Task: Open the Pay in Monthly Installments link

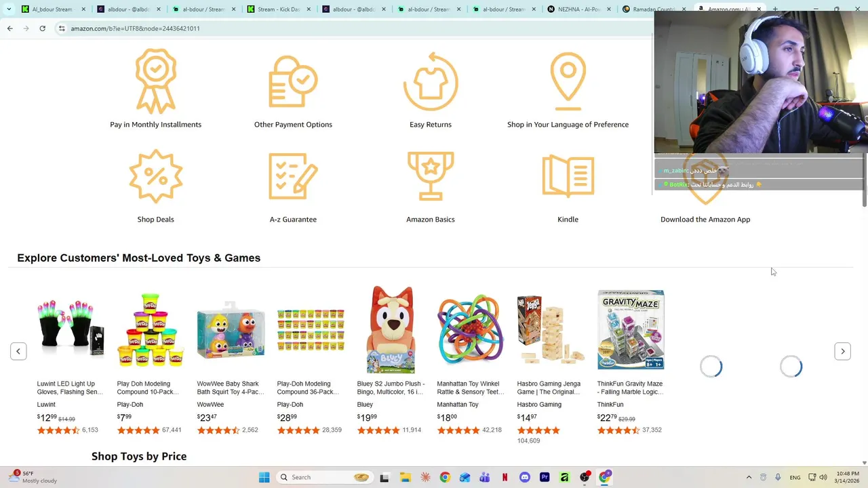Action: pos(156,125)
